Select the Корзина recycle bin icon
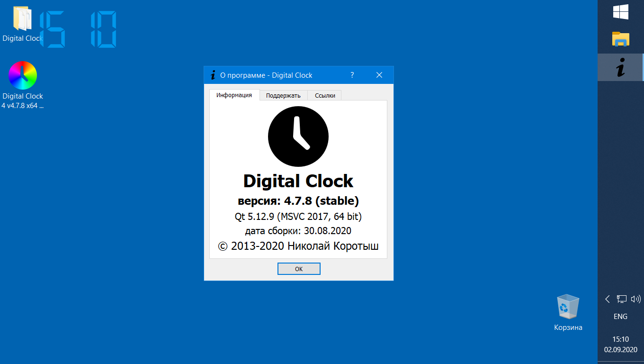This screenshot has height=364, width=644. (568, 307)
